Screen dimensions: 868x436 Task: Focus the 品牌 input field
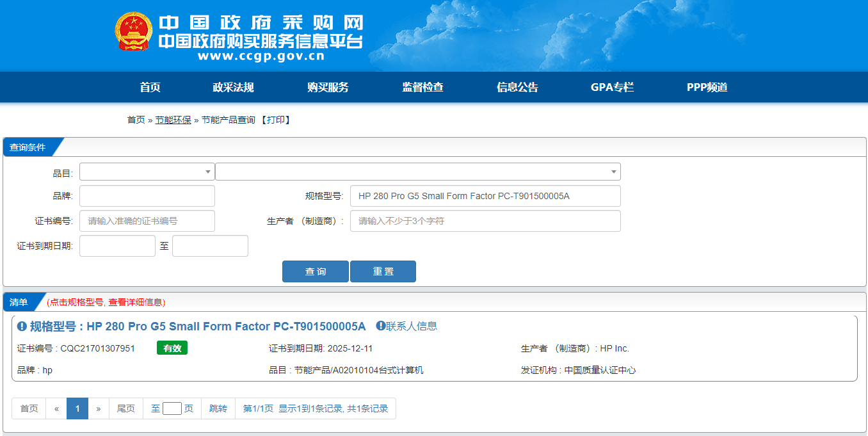147,196
